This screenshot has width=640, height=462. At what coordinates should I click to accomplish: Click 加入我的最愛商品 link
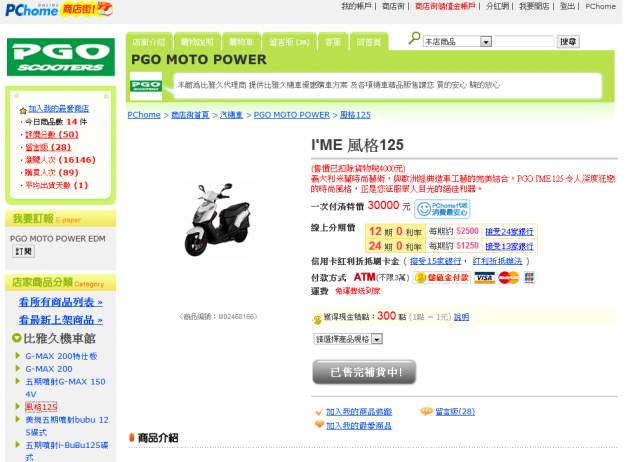[359, 426]
